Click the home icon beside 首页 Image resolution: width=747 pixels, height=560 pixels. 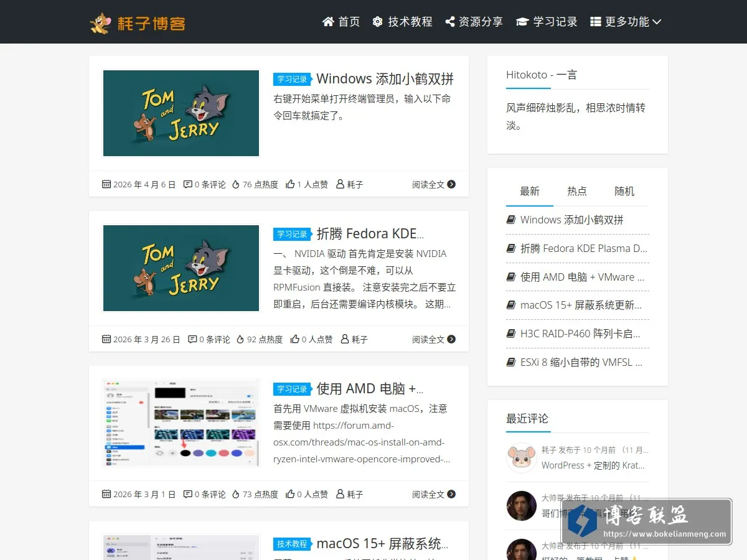pos(328,22)
